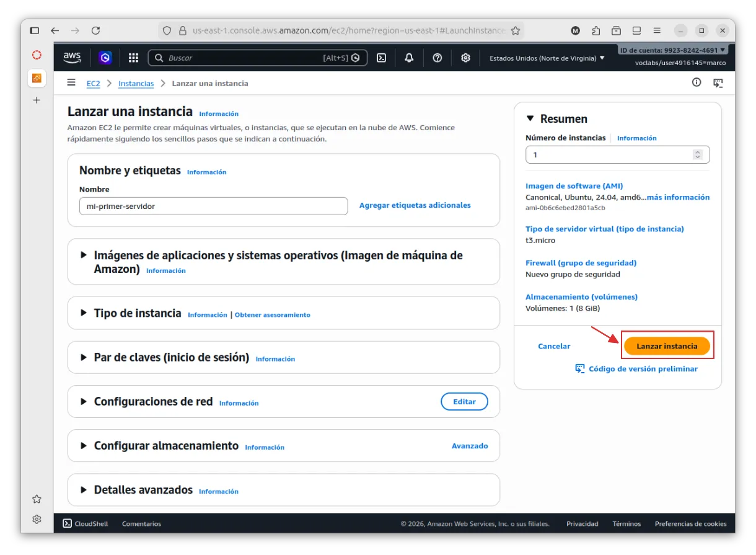Open the AWS help question mark menu

437,58
